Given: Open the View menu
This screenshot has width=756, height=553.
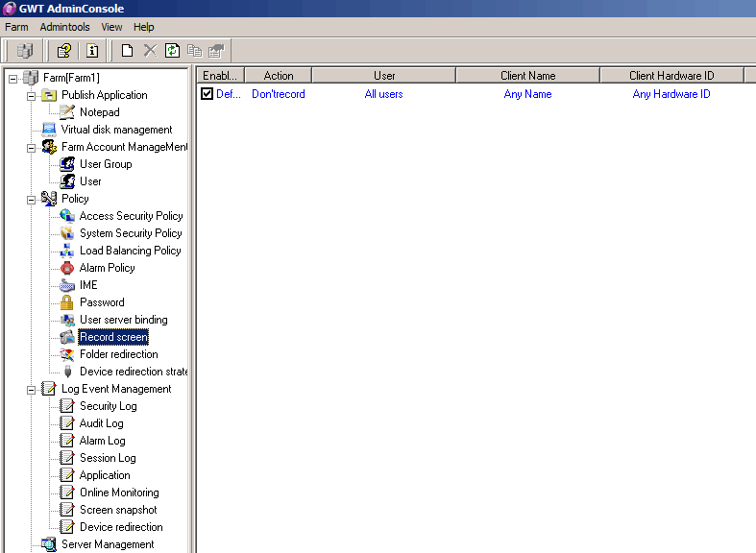Looking at the screenshot, I should [x=111, y=27].
